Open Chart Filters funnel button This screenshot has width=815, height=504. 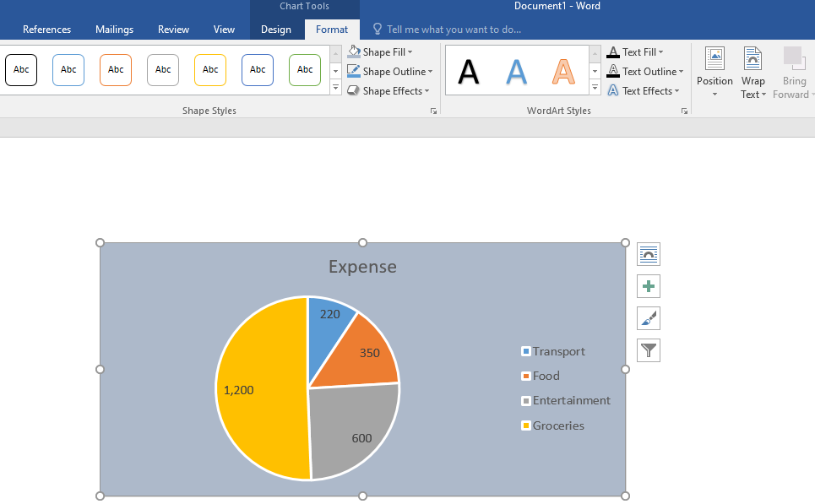click(649, 350)
